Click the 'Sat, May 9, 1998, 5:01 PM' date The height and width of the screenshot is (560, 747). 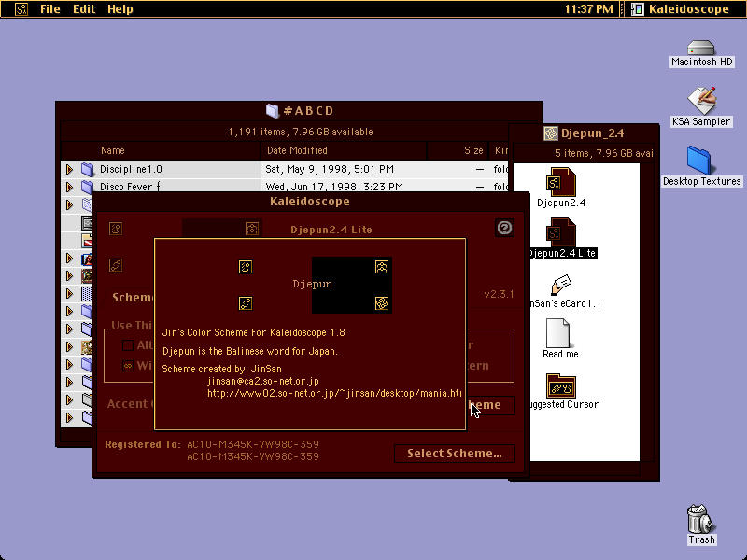[330, 169]
